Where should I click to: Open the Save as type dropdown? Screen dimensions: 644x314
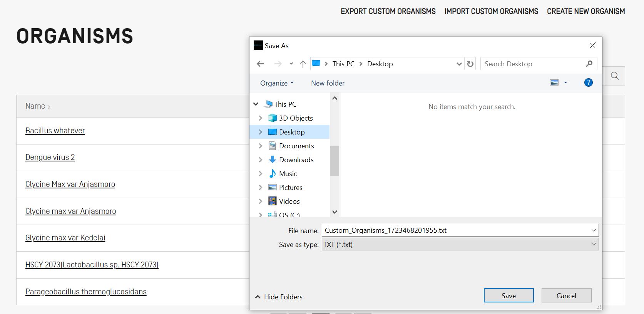click(x=460, y=244)
